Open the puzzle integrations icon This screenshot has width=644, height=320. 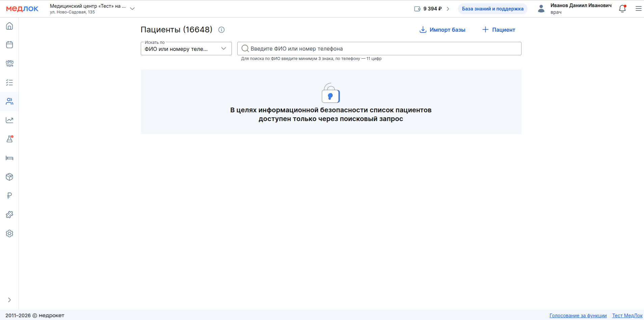9,215
